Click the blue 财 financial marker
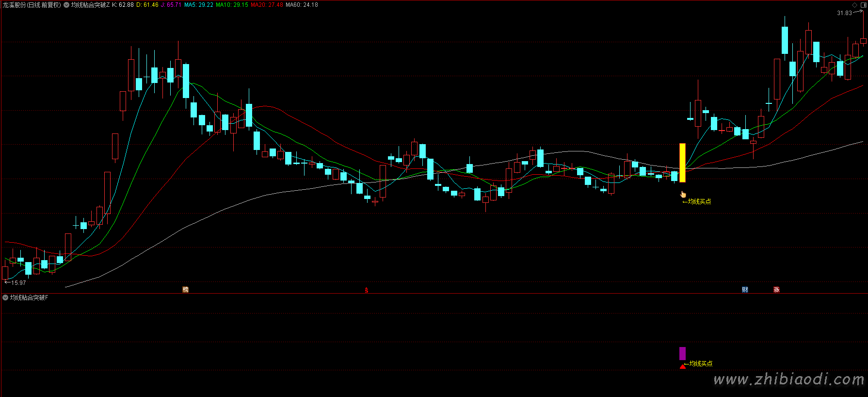The width and height of the screenshot is (868, 397). pyautogui.click(x=745, y=290)
